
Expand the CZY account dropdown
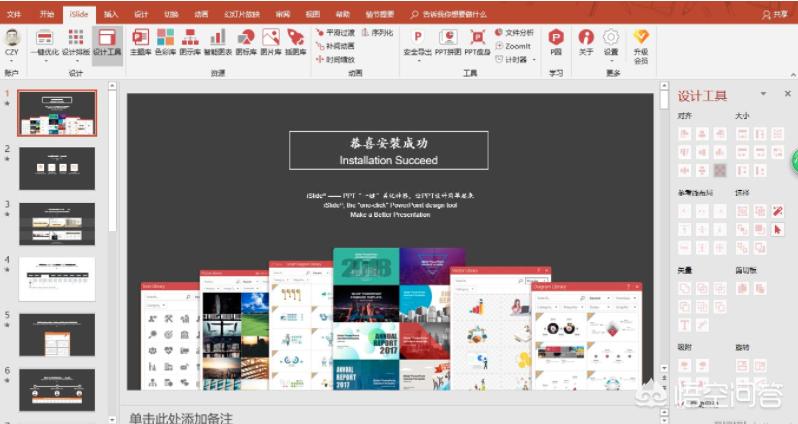point(11,61)
